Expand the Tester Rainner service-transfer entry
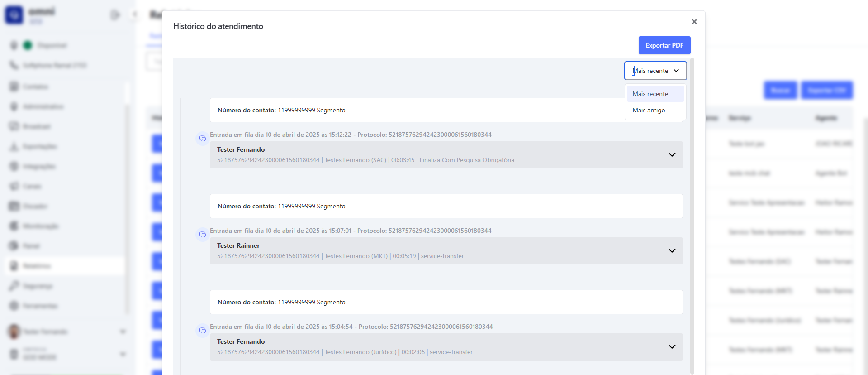The height and width of the screenshot is (375, 868). click(672, 251)
